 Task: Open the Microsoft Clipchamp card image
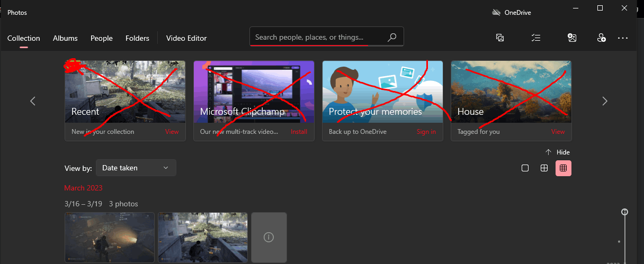click(254, 92)
